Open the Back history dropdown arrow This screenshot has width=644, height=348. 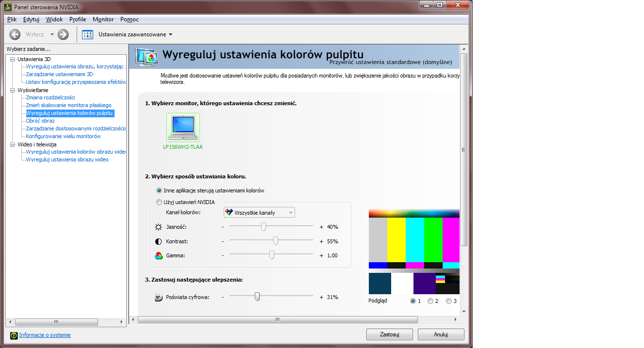[52, 34]
